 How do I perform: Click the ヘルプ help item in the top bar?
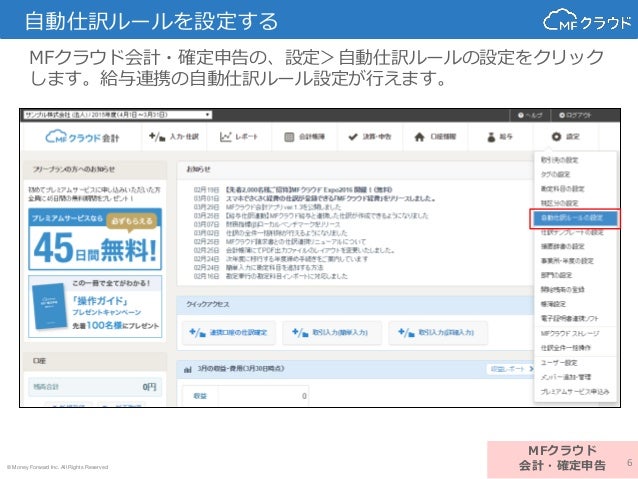(530, 115)
